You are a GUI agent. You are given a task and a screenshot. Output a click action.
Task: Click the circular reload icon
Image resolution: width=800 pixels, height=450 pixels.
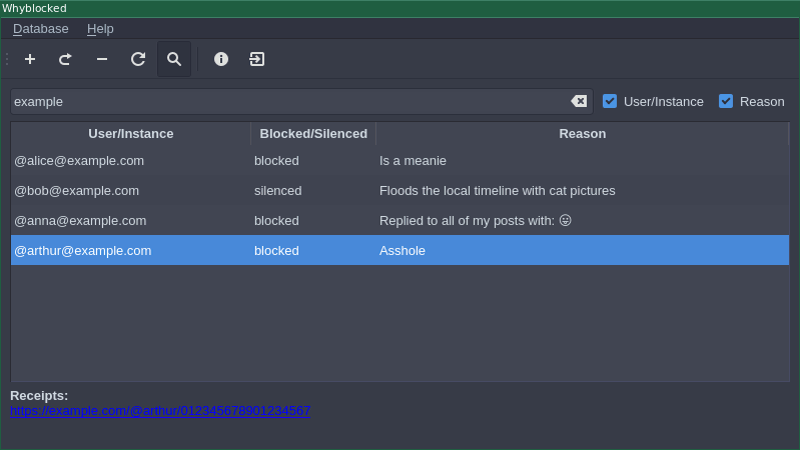[138, 59]
